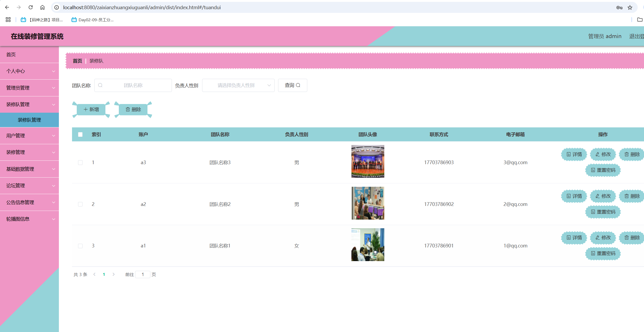Viewport: 644px width, 332px height.
Task: Open the 负责人性别 gender dropdown
Action: click(x=238, y=85)
